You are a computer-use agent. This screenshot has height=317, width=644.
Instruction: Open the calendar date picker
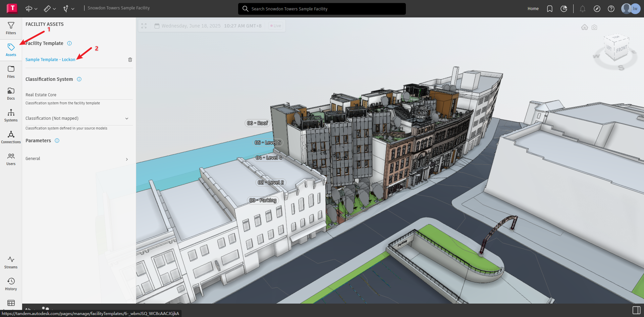157,26
